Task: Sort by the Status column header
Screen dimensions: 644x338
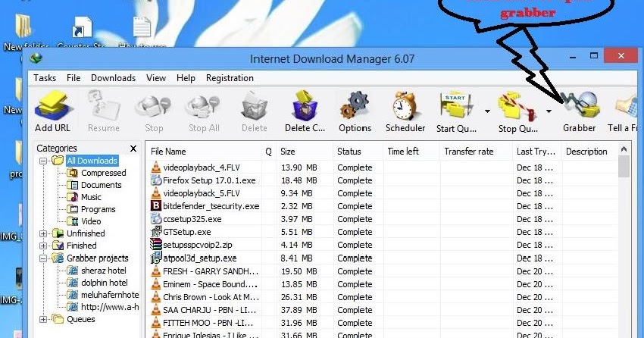Action: [x=358, y=151]
